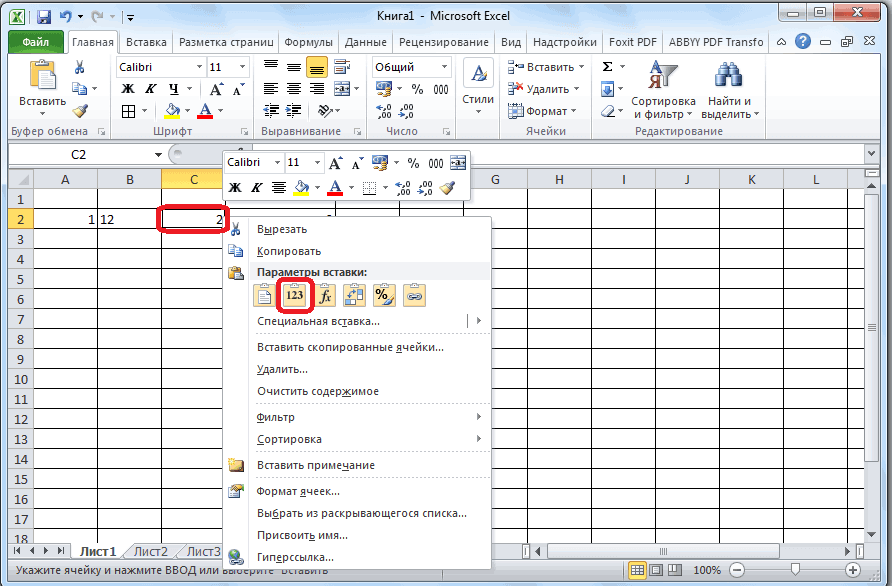The image size is (892, 586).
Task: Click the Paste Values (123) icon
Action: (x=294, y=295)
